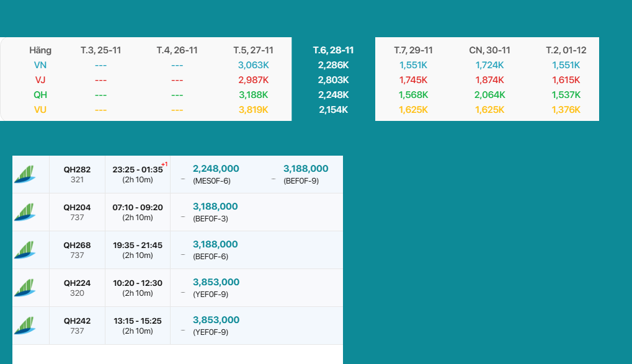The height and width of the screenshot is (364, 632).
Task: Open the CN, 30-11 date column
Action: tap(489, 50)
